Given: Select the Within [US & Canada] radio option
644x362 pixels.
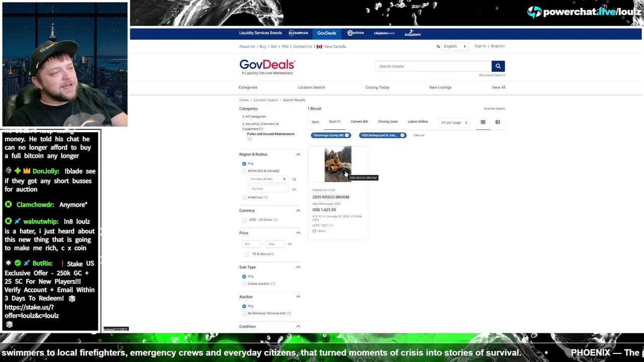Looking at the screenshot, I should pos(244,171).
